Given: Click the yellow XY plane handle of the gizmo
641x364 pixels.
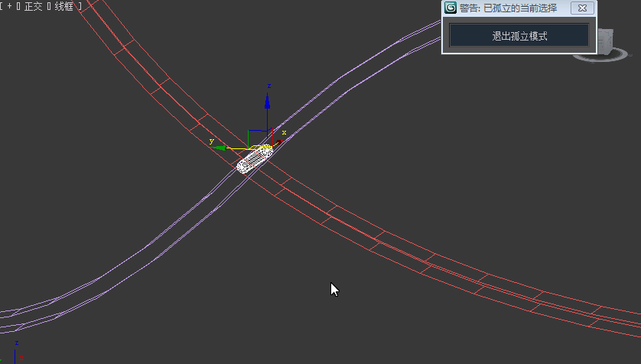Looking at the screenshot, I should pos(260,147).
